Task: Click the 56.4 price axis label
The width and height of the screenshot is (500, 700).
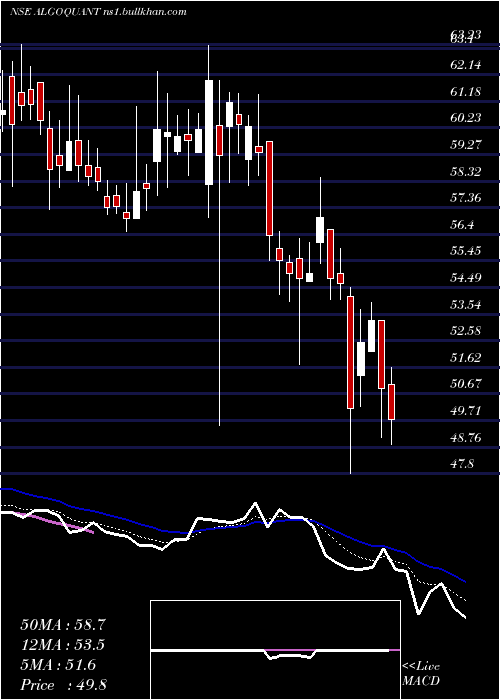Action: 462,225
